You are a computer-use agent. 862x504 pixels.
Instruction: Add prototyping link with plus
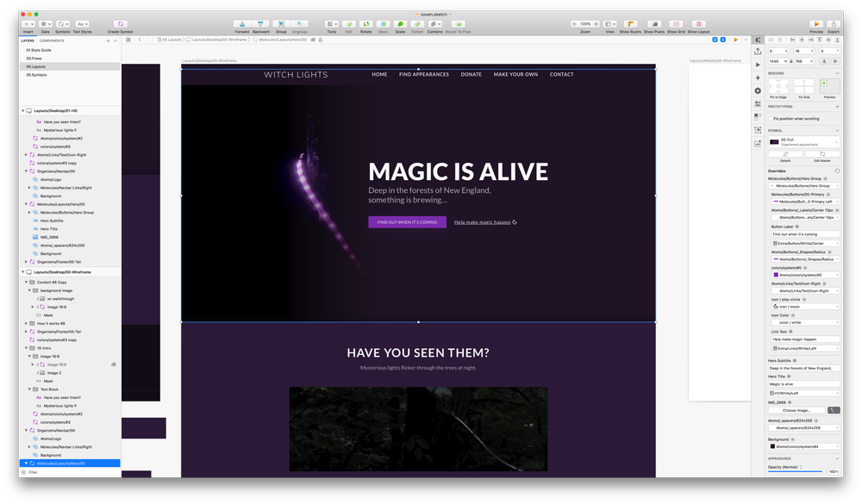coord(837,107)
